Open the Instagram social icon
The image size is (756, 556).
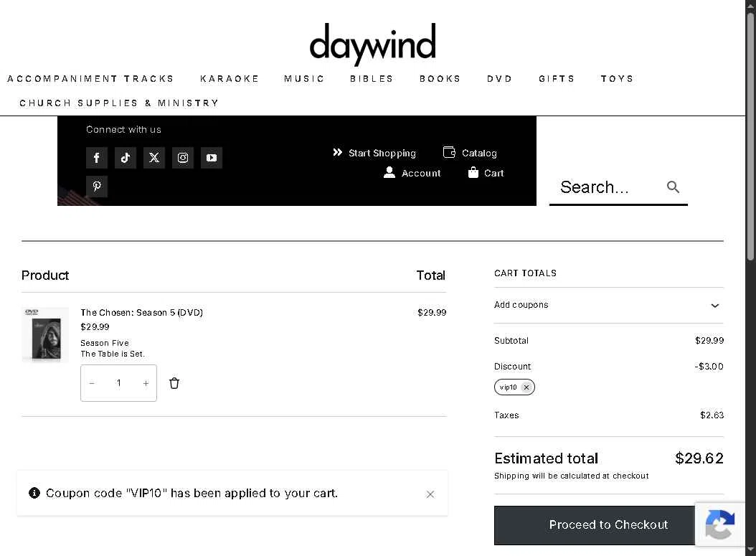tap(183, 158)
